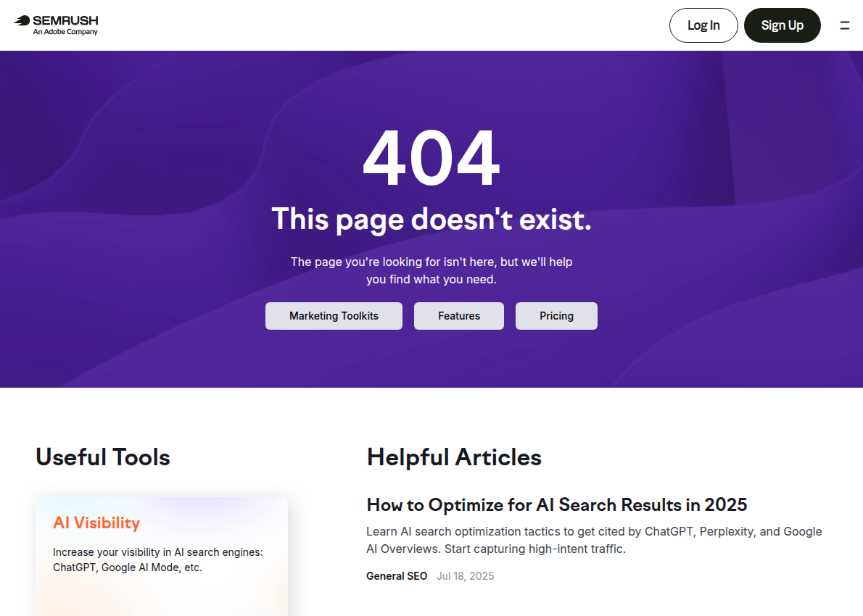
Task: Open article How to Optimize for AI Search Results
Action: pyautogui.click(x=556, y=504)
